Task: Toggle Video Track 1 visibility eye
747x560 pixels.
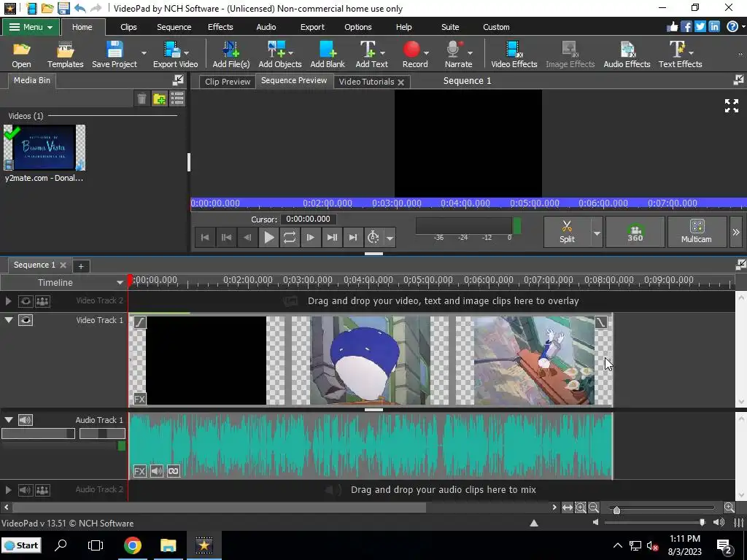Action: (26, 320)
